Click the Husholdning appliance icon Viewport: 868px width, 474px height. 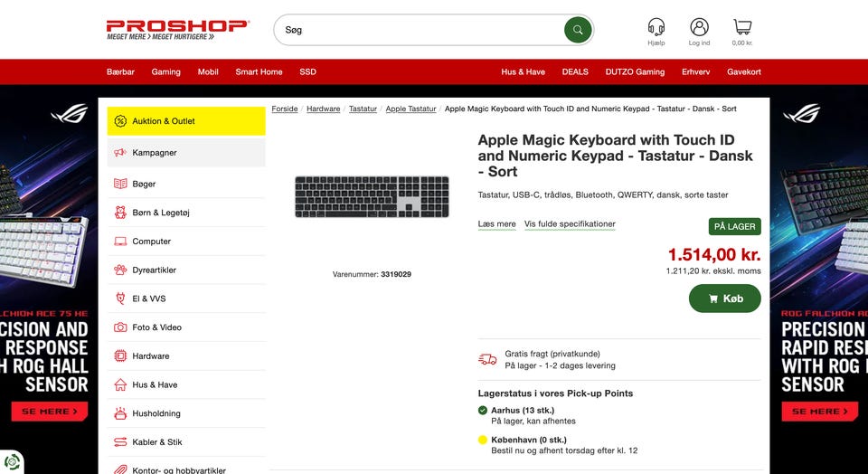(120, 413)
